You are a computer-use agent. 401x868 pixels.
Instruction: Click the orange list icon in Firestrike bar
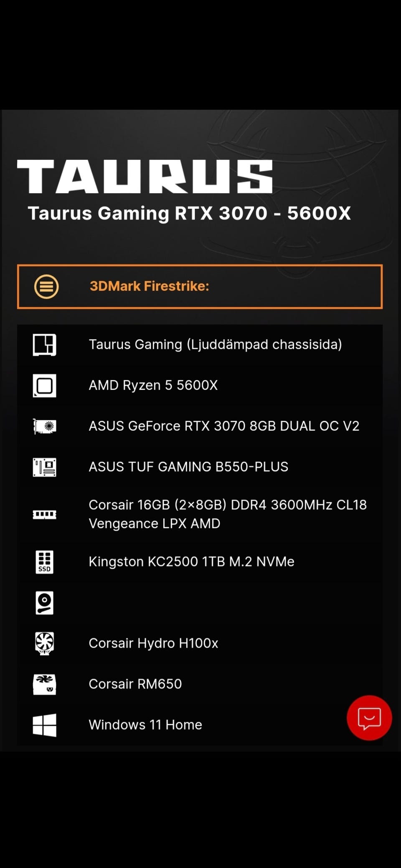pyautogui.click(x=46, y=287)
